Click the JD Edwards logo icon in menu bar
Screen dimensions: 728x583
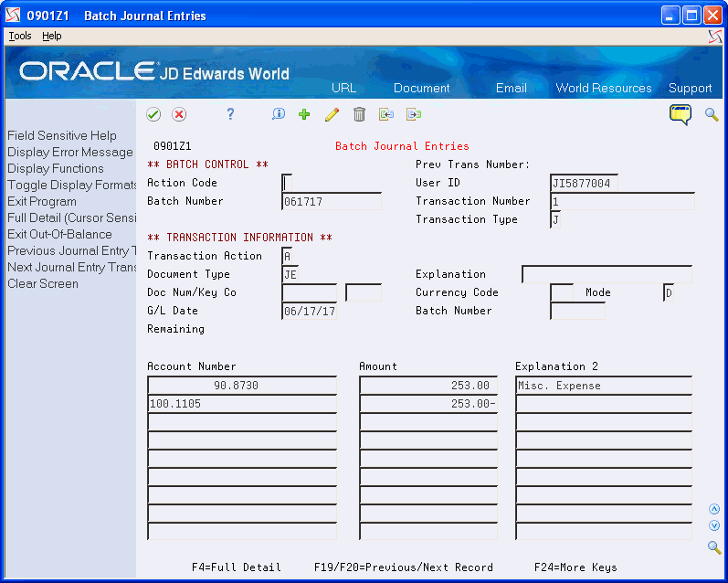point(715,37)
